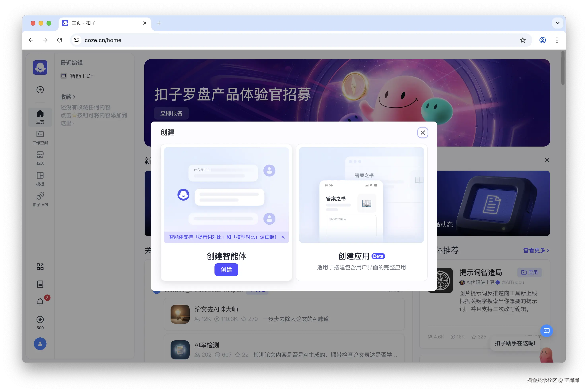The height and width of the screenshot is (392, 588).
Task: Open the browser tab list dropdown arrow
Action: [x=557, y=23]
